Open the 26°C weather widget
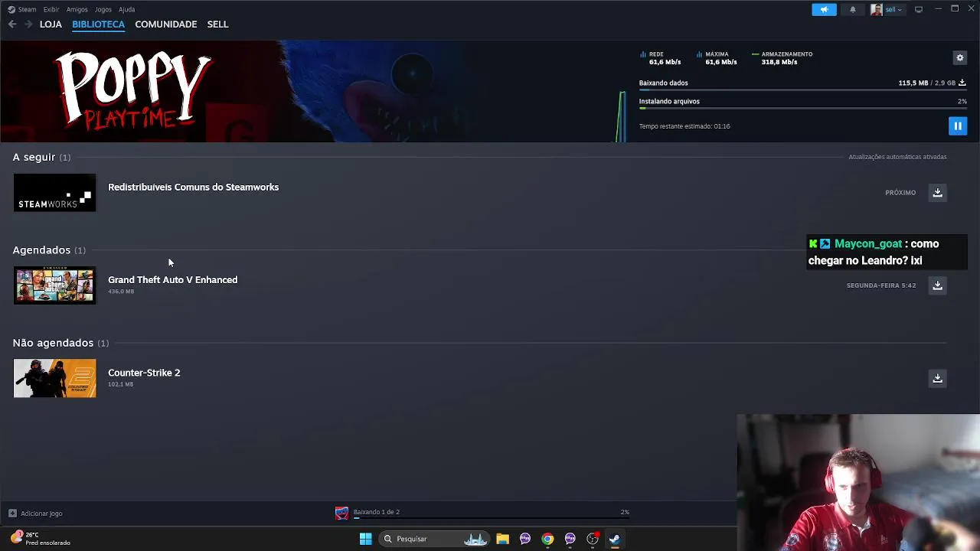Viewport: 980px width, 551px height. 41,539
